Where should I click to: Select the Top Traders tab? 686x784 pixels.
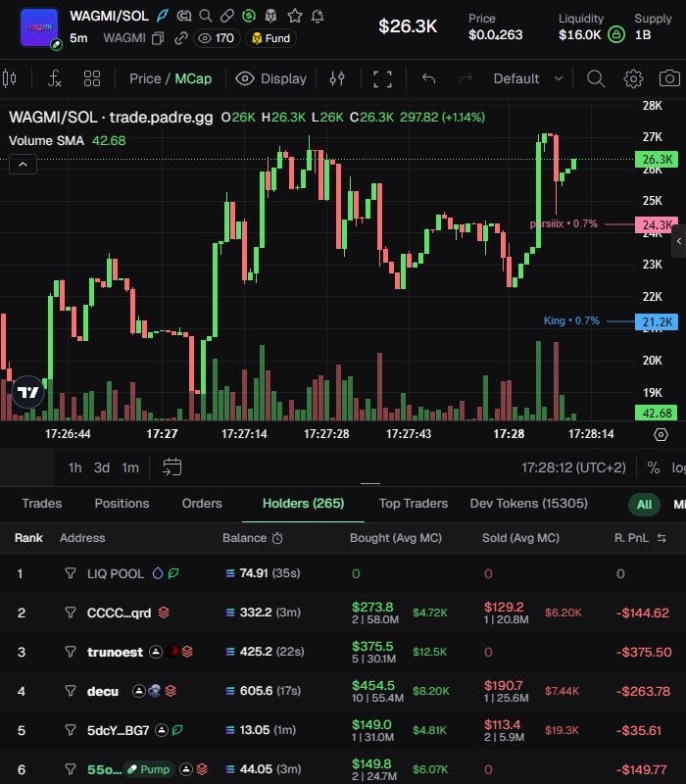pyautogui.click(x=414, y=503)
